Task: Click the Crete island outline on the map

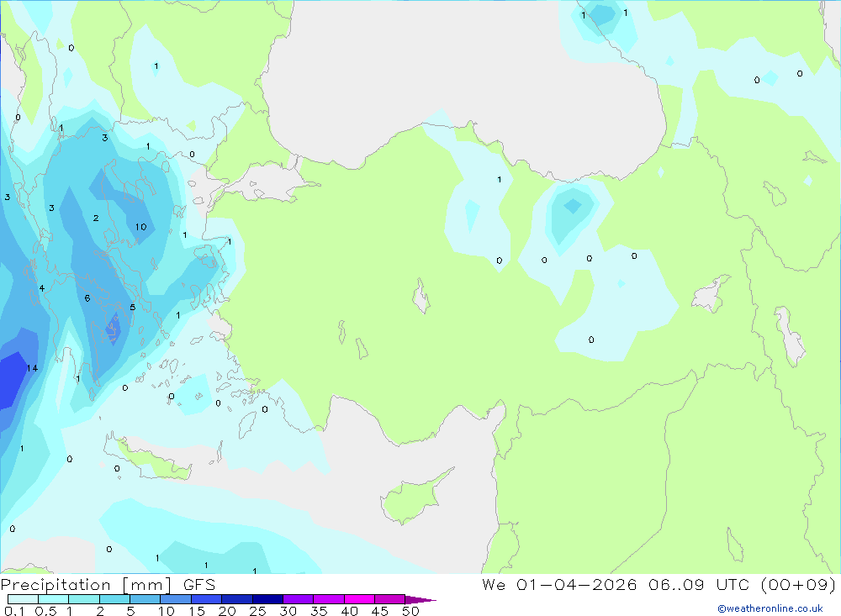Action: coord(148,457)
